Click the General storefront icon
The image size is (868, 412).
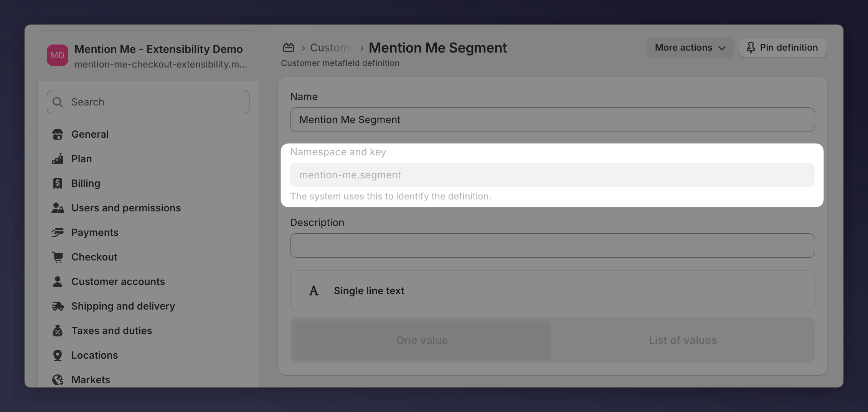58,134
